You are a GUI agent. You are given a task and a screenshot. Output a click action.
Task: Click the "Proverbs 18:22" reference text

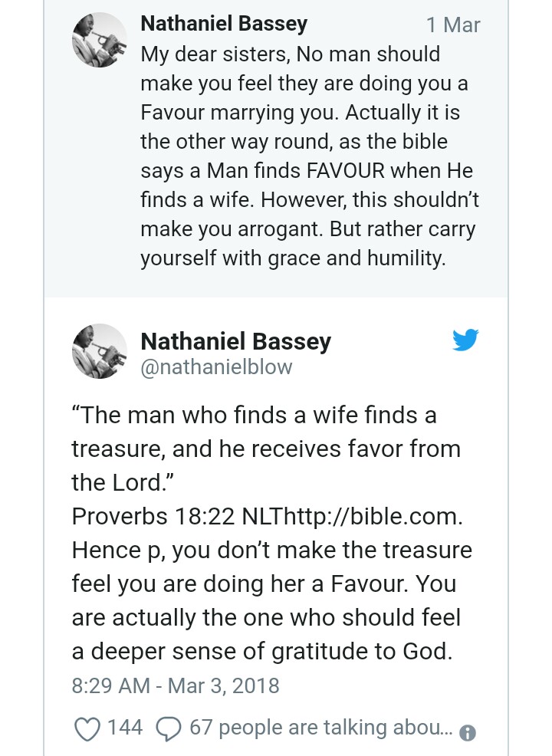point(152,516)
